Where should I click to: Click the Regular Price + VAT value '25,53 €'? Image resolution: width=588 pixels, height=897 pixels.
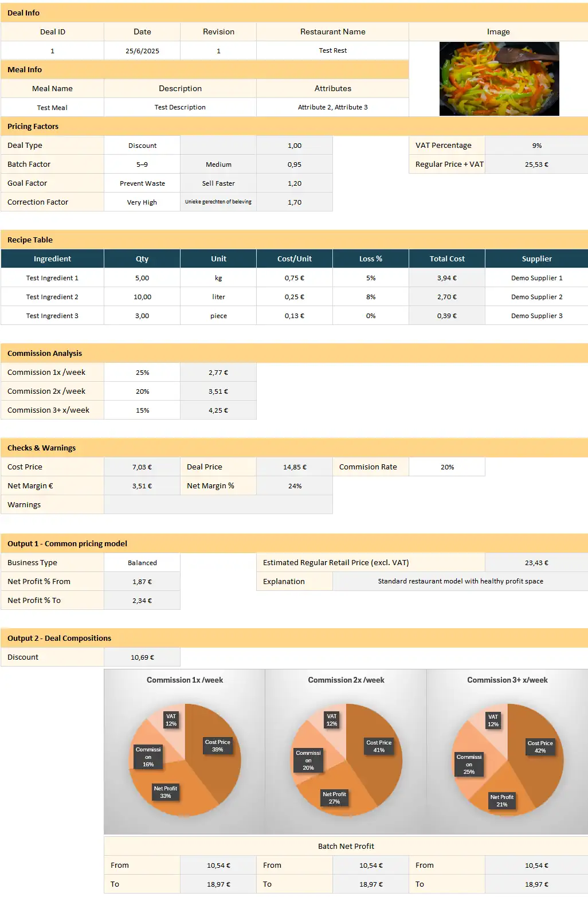point(536,164)
